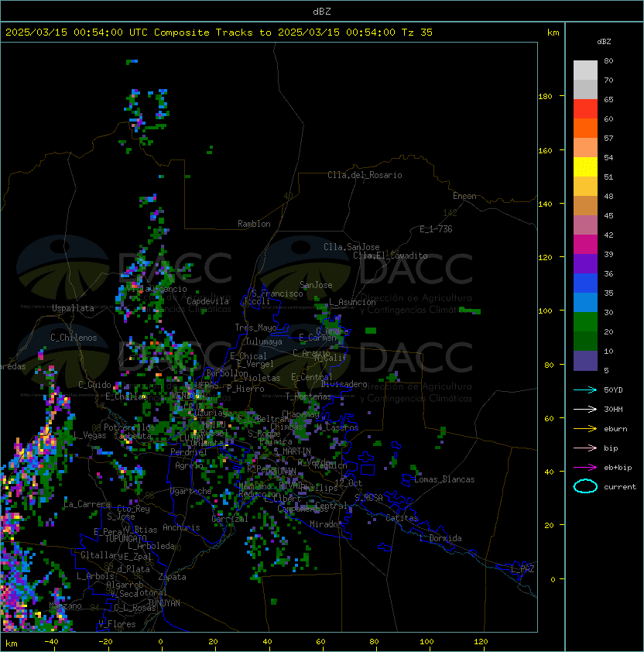Click the 'L_Asuncion' map label
This screenshot has height=652, width=644.
(352, 302)
